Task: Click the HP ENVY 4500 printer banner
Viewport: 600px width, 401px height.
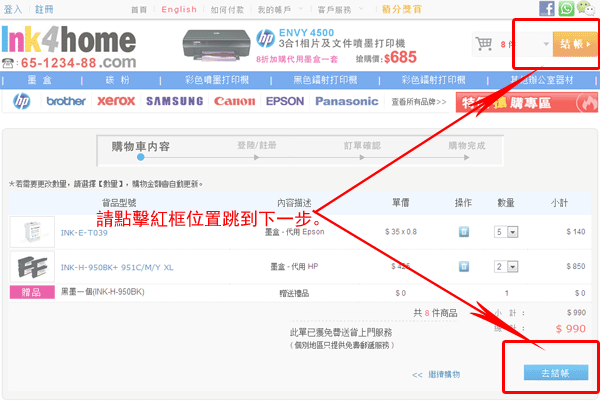Action: [299, 46]
